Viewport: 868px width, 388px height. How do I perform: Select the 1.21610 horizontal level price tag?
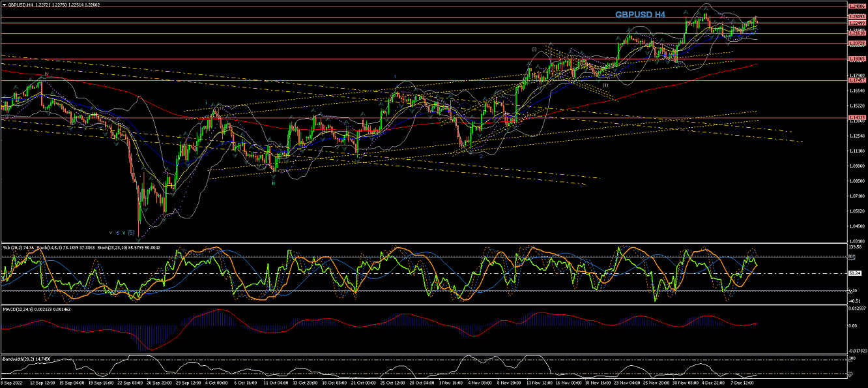(856, 33)
